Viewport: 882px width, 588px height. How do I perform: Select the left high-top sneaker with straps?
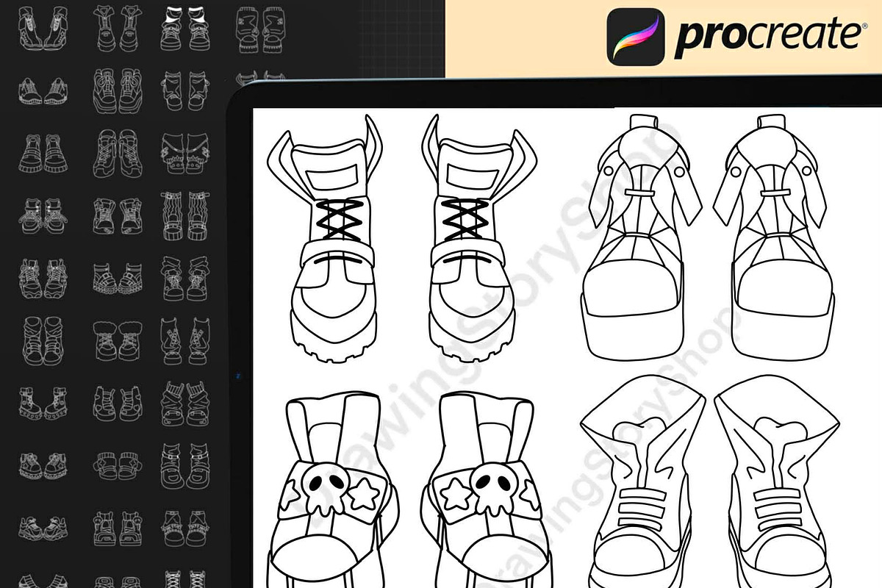tap(642, 481)
